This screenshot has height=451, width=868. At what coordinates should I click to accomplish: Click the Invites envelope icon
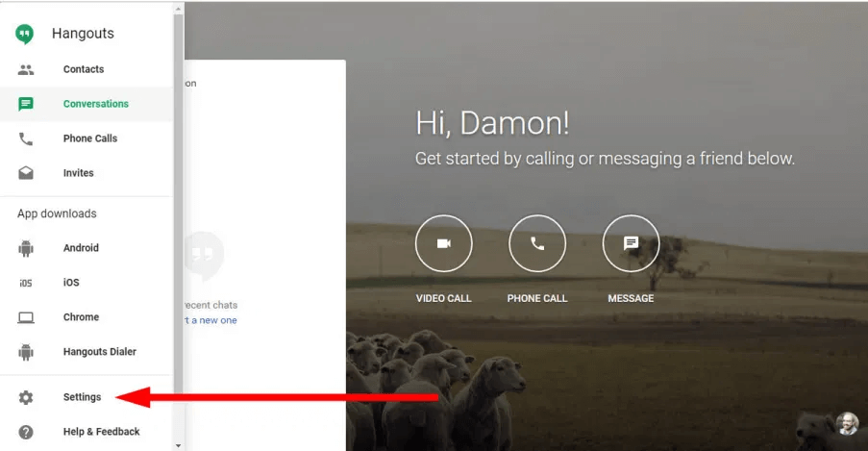[x=25, y=173]
